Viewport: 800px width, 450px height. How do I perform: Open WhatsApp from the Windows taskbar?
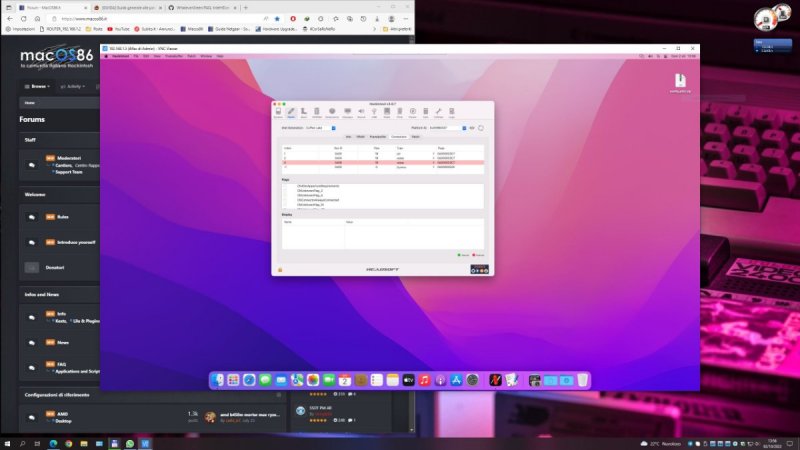tap(130, 444)
